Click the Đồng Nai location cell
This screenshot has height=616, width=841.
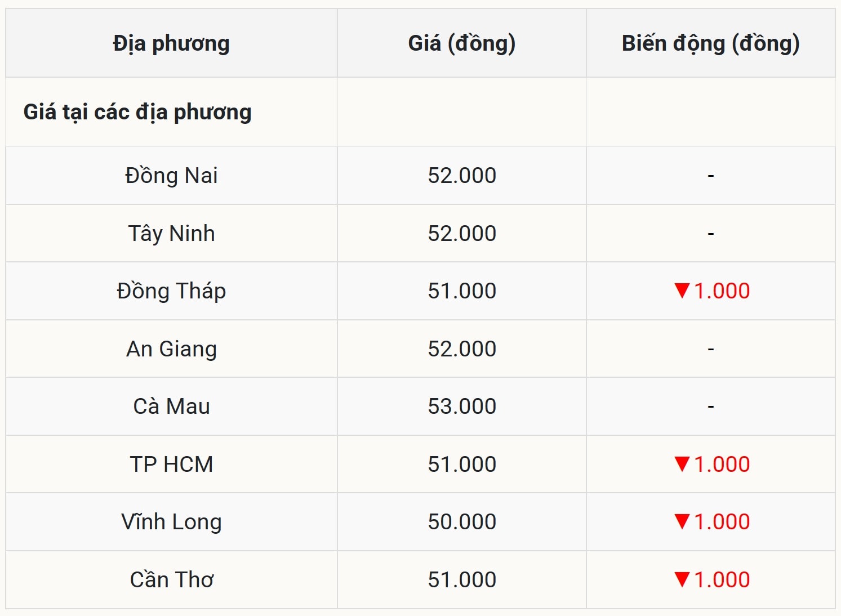pos(171,176)
